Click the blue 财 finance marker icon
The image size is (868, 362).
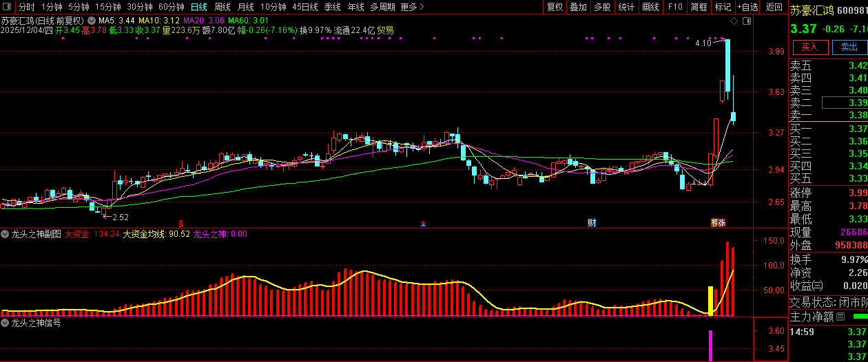(592, 223)
